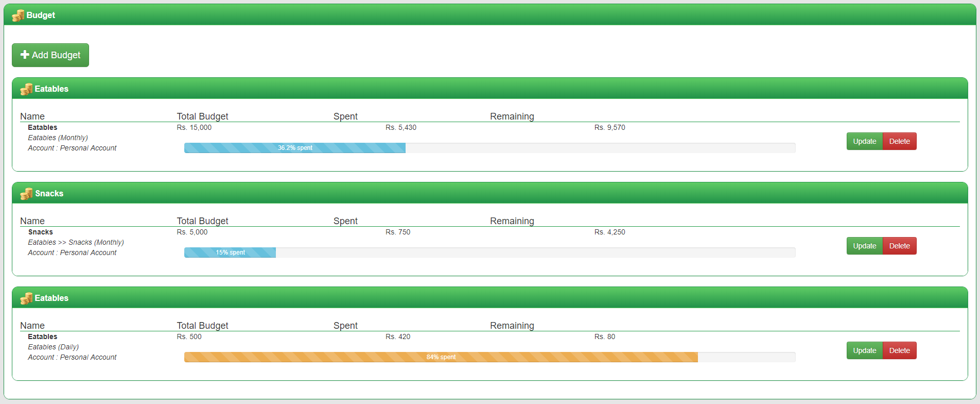Delete the Snacks budget entry
This screenshot has width=980, height=404.
[x=899, y=246]
